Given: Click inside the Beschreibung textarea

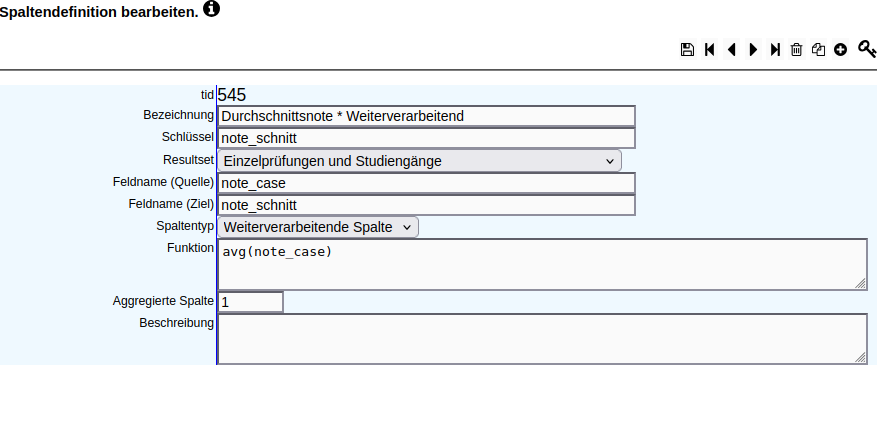Looking at the screenshot, I should coord(543,339).
